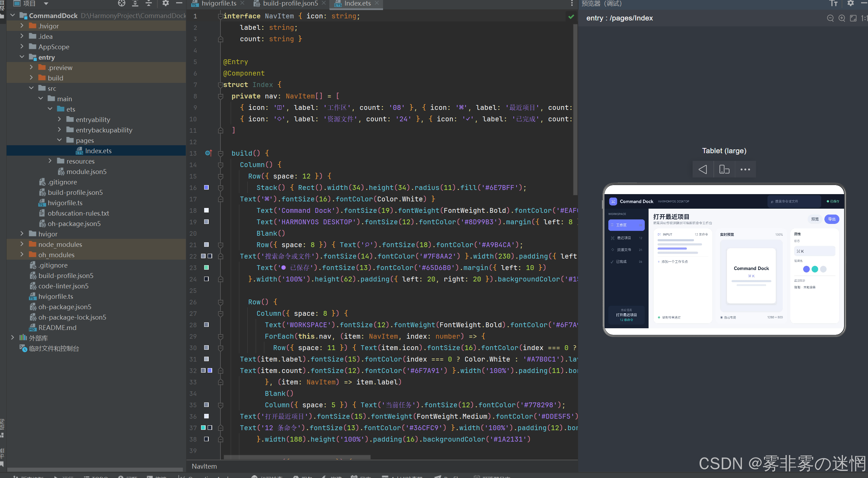Collapse the entry module folder
This screenshot has height=478, width=868.
click(x=22, y=57)
